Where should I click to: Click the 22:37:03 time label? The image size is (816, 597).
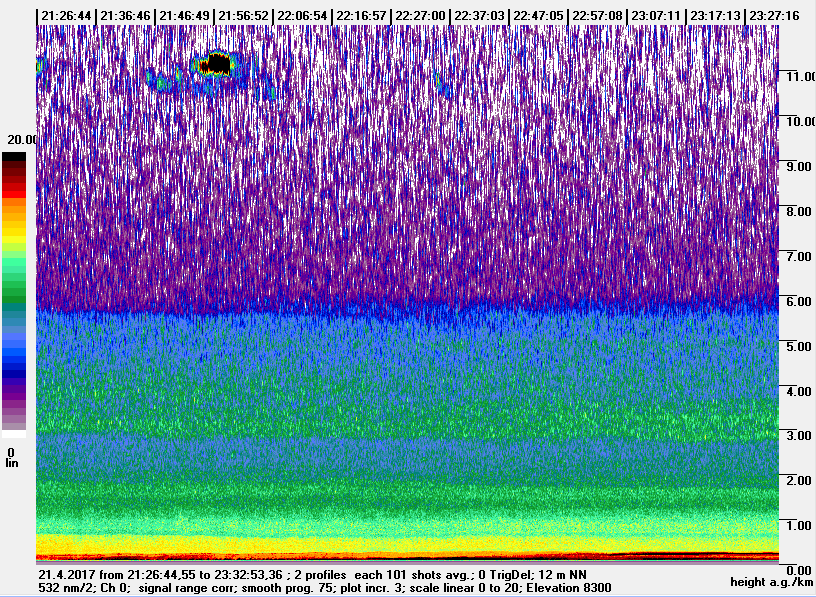[x=479, y=16]
